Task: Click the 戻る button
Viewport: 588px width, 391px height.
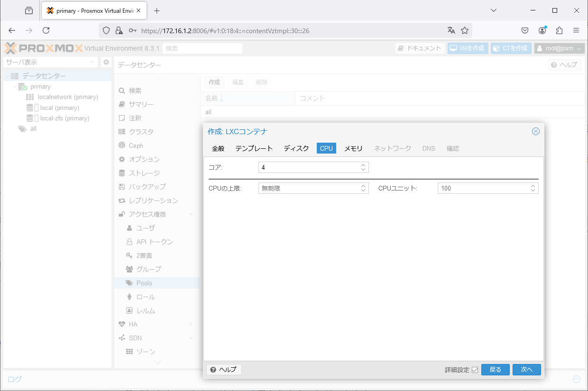Action: (x=496, y=370)
